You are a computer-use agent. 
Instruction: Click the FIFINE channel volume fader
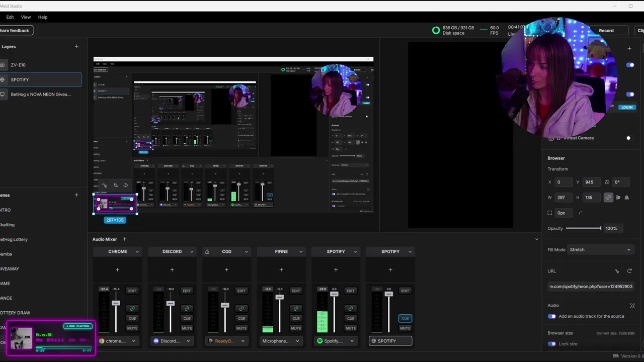279,297
